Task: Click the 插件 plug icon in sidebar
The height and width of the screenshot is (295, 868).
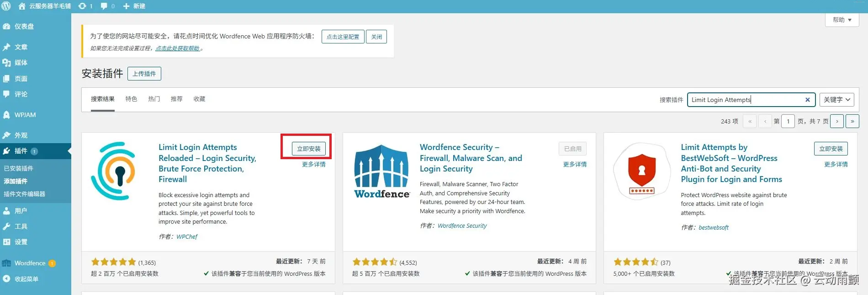Action: [6, 151]
